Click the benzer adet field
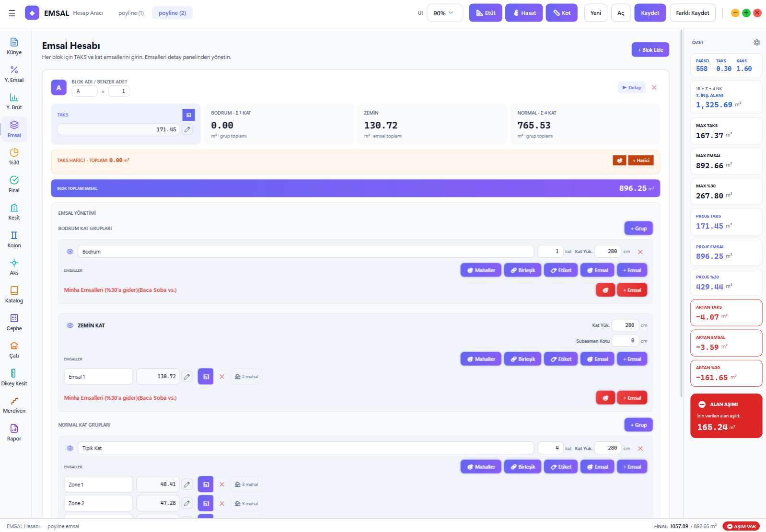Viewport: 766px width, 532px height. (119, 91)
